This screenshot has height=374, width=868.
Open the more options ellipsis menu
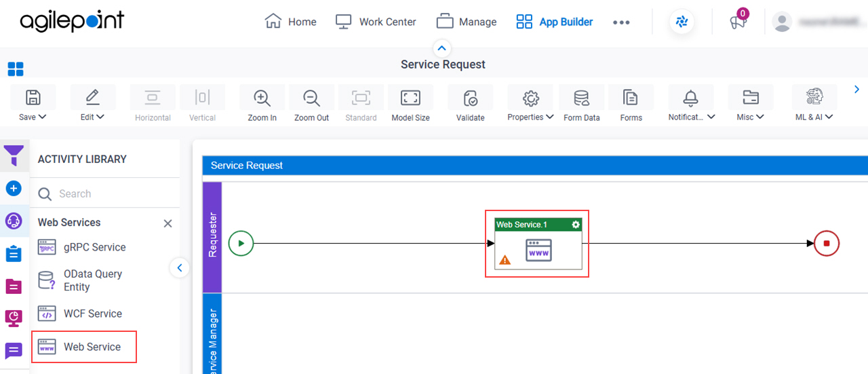tap(621, 22)
